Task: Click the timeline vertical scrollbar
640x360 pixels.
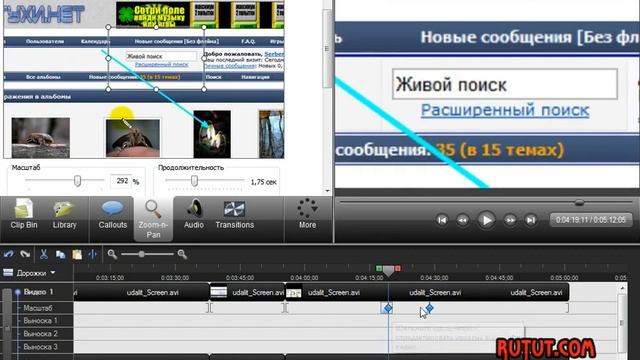Action: 622,322
